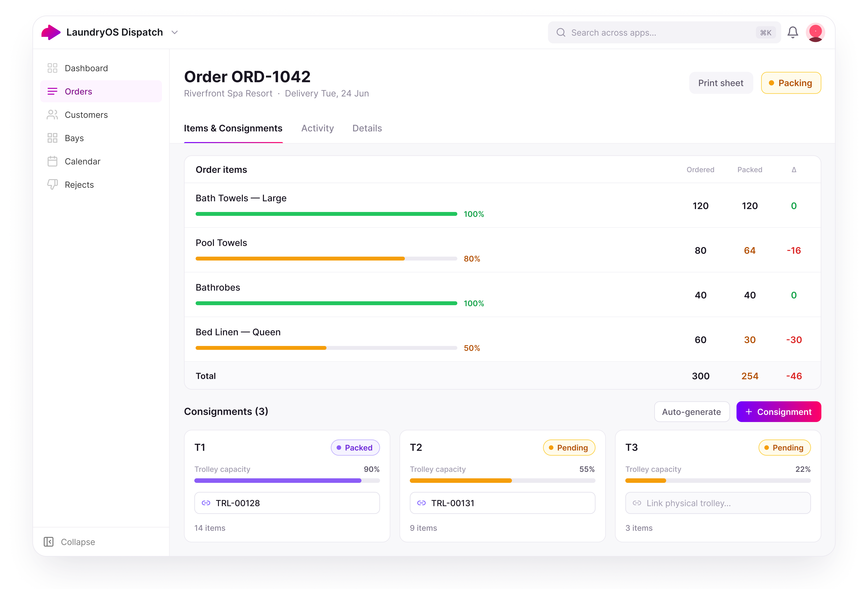Viewport: 868px width, 589px height.
Task: Switch to the Activity tab
Action: [317, 128]
